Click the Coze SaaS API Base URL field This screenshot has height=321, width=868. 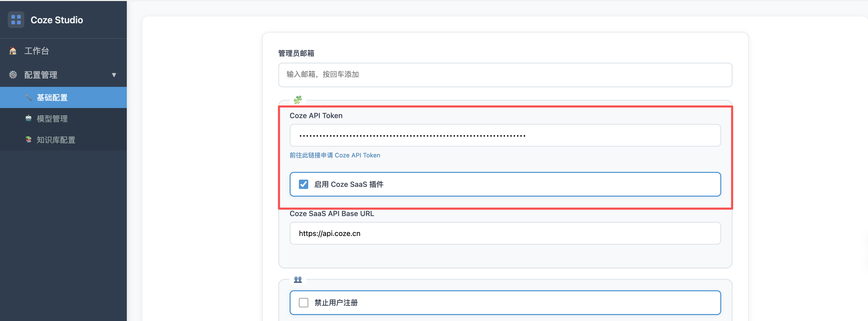[505, 233]
